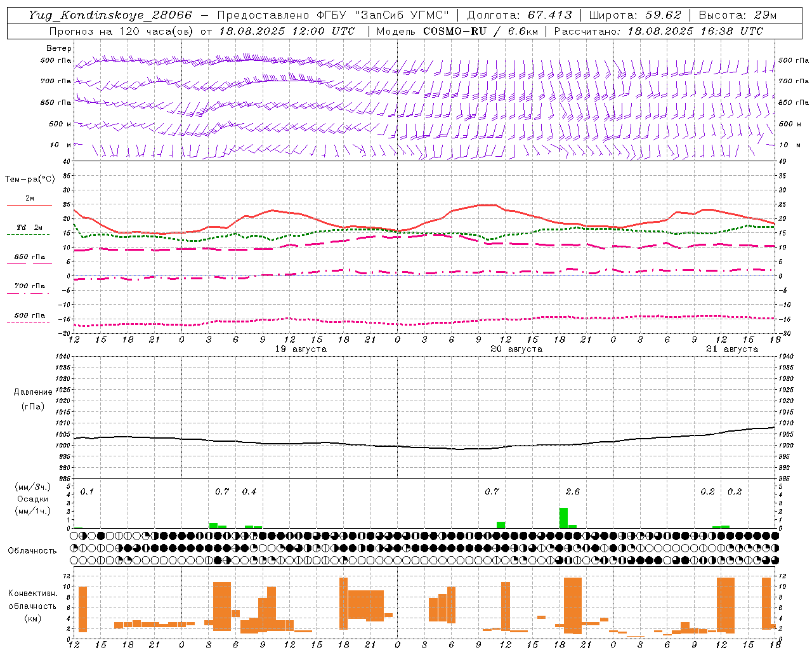Click the Модель COSMO-RU / 6.6км label
The height and width of the screenshot is (650, 812).
click(457, 31)
